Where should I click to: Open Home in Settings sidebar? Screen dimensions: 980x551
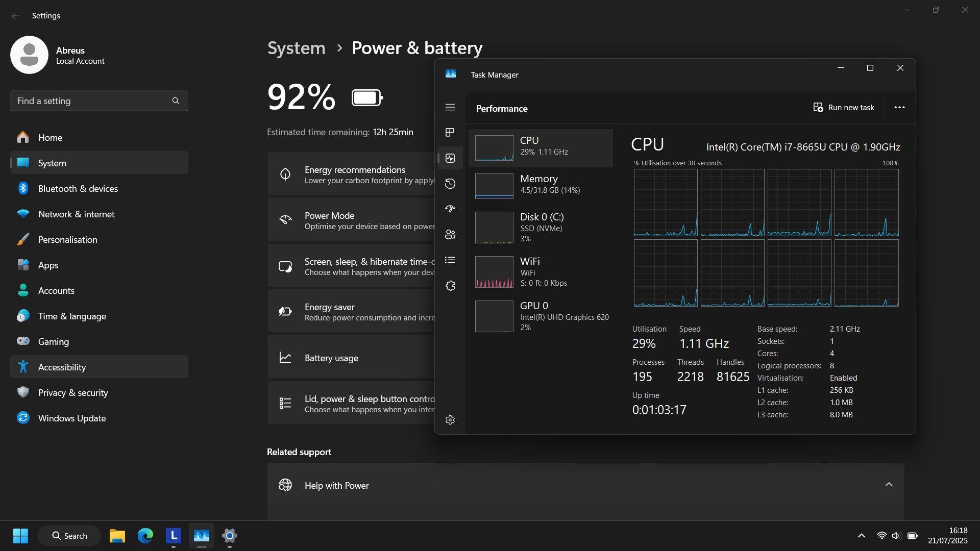point(99,137)
